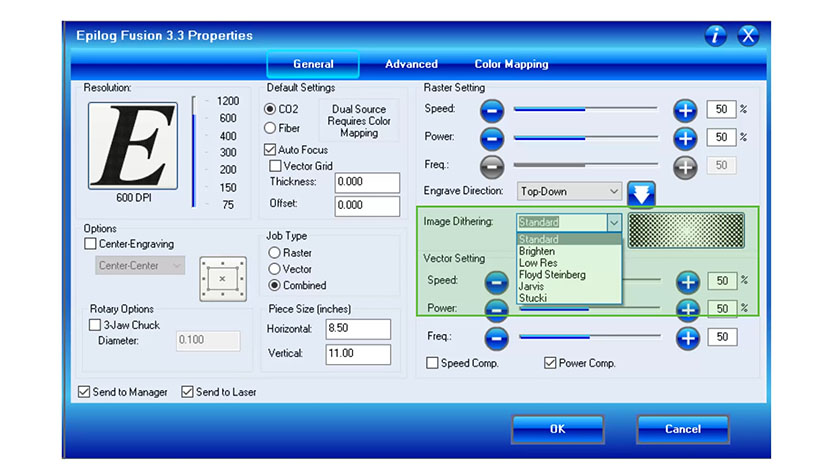Increase Raster Power with plus button

[x=685, y=138]
